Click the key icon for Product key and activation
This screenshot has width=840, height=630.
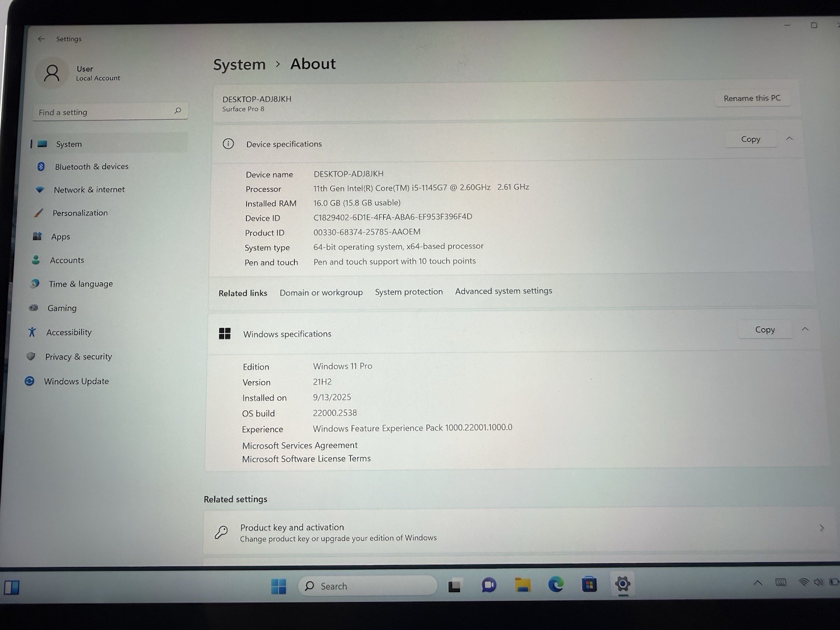coord(221,532)
